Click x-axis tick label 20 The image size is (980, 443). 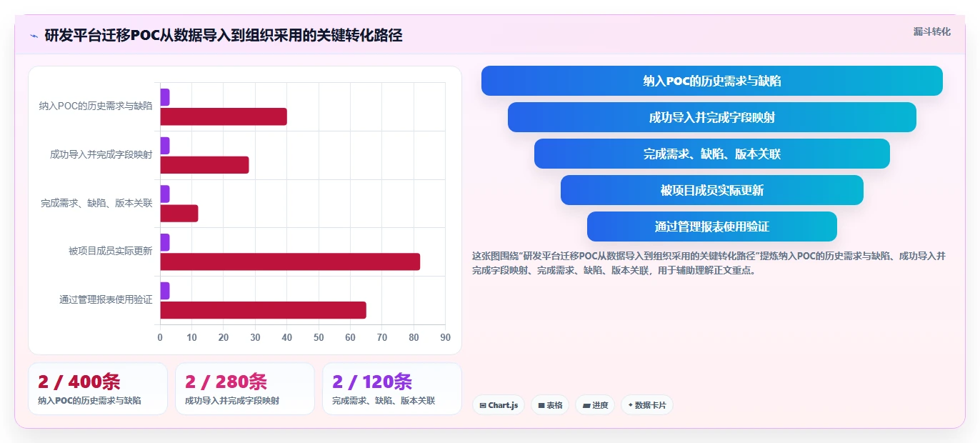[224, 337]
